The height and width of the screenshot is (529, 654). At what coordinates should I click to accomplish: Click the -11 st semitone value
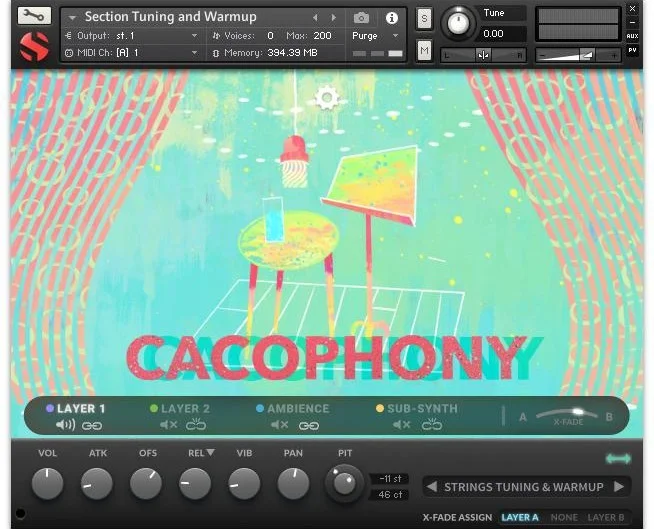(390, 479)
